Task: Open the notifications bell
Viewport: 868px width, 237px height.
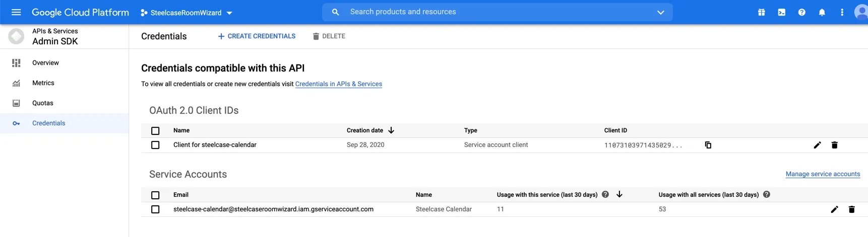Action: coord(822,12)
